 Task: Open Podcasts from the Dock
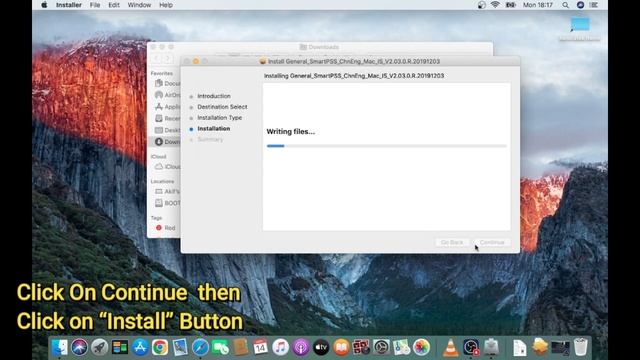301,347
